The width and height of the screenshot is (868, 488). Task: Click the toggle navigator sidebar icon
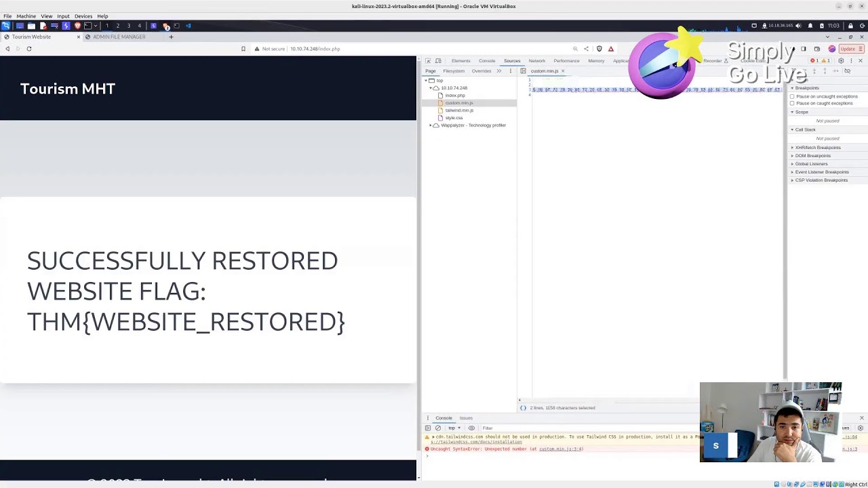tap(523, 71)
